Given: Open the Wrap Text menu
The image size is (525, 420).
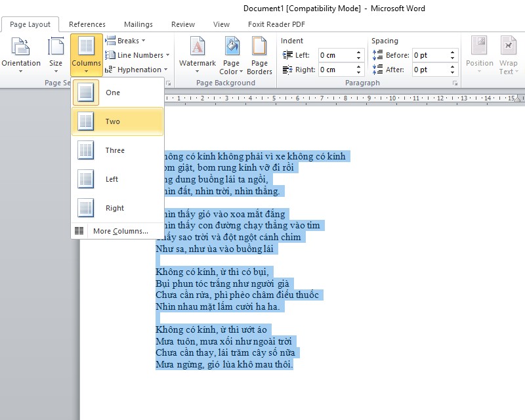Looking at the screenshot, I should (508, 56).
